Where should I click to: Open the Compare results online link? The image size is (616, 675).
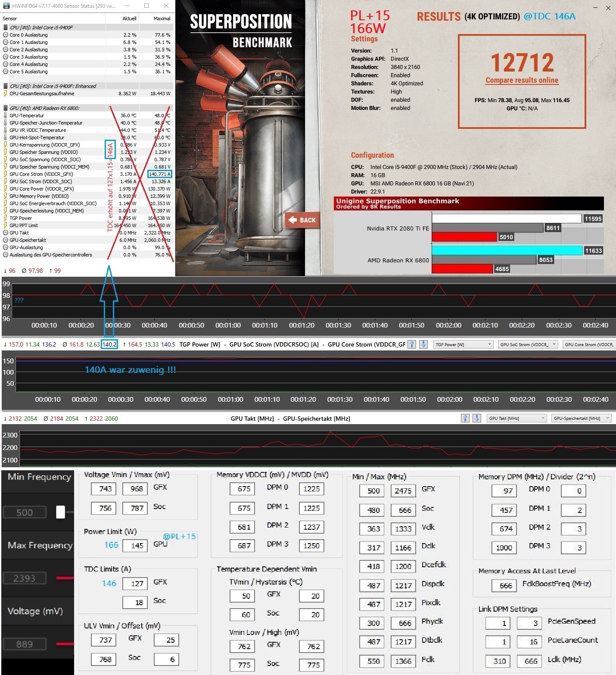coord(522,80)
